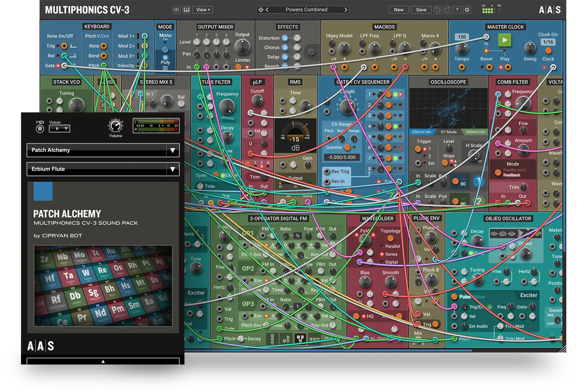Expand the Patch Alchemy bank dropdown

click(x=172, y=150)
